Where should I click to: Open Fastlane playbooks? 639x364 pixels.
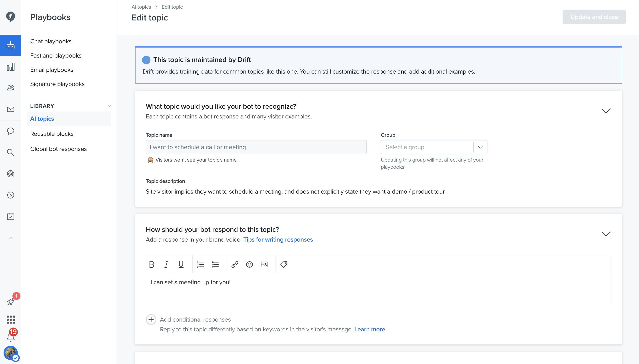pos(56,56)
